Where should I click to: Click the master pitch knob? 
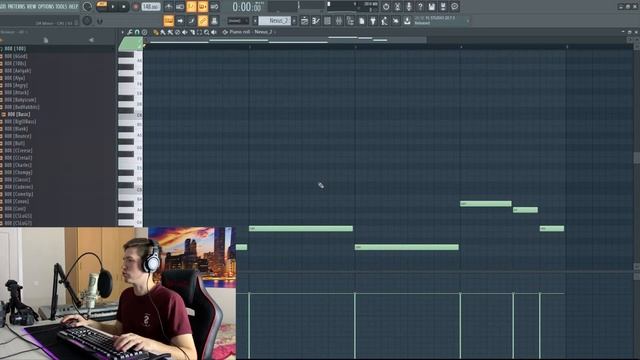(x=87, y=20)
